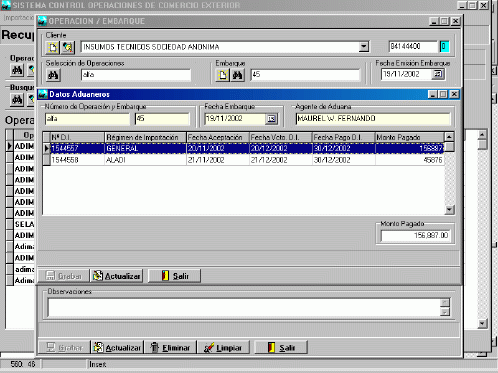Click the new client icon under Cliente
498x373 pixels.
tap(53, 47)
